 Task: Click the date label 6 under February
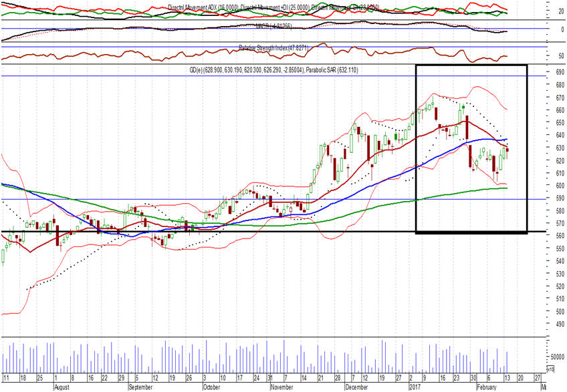pyautogui.click(x=489, y=378)
